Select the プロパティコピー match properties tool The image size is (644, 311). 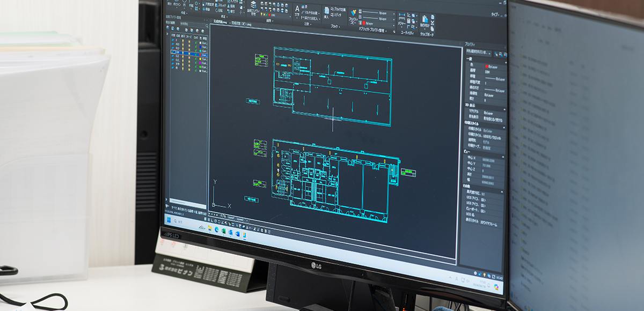(x=353, y=16)
